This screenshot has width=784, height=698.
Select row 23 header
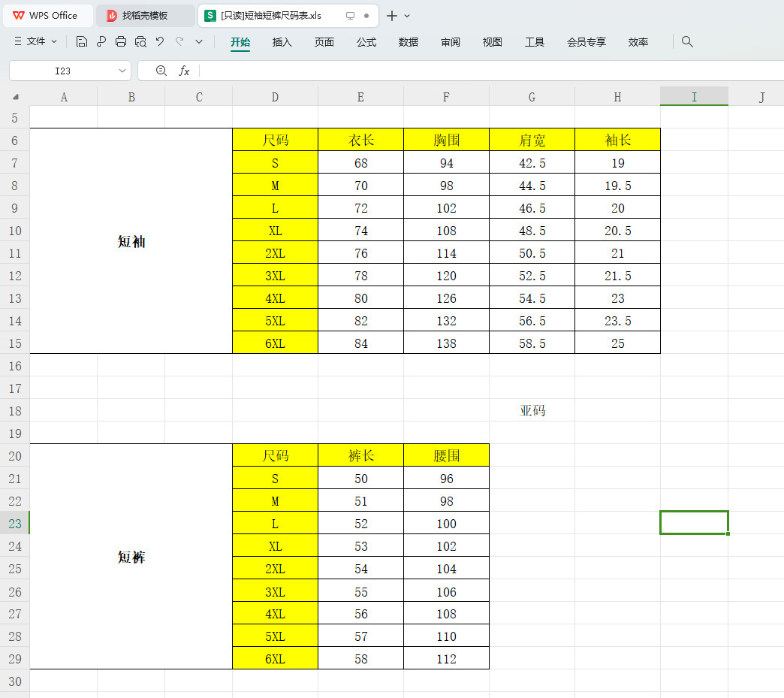coord(15,524)
